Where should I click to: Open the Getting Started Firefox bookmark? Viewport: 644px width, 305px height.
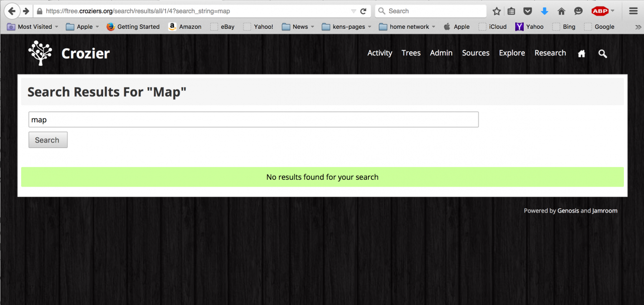[133, 27]
